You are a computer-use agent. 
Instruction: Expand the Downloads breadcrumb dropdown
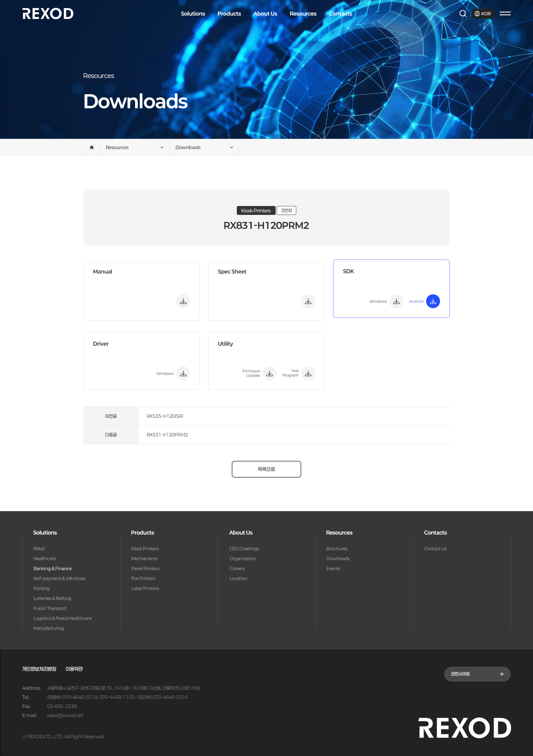pyautogui.click(x=204, y=147)
